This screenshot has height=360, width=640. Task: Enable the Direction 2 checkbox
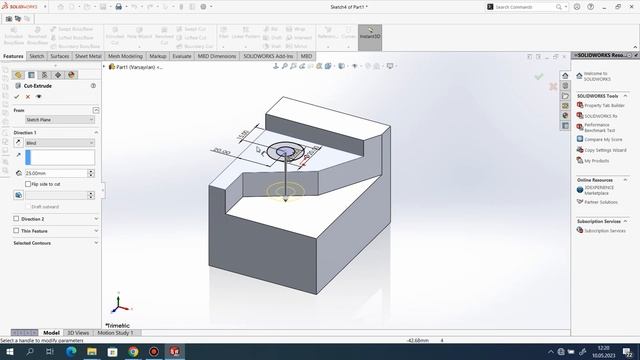click(x=16, y=219)
